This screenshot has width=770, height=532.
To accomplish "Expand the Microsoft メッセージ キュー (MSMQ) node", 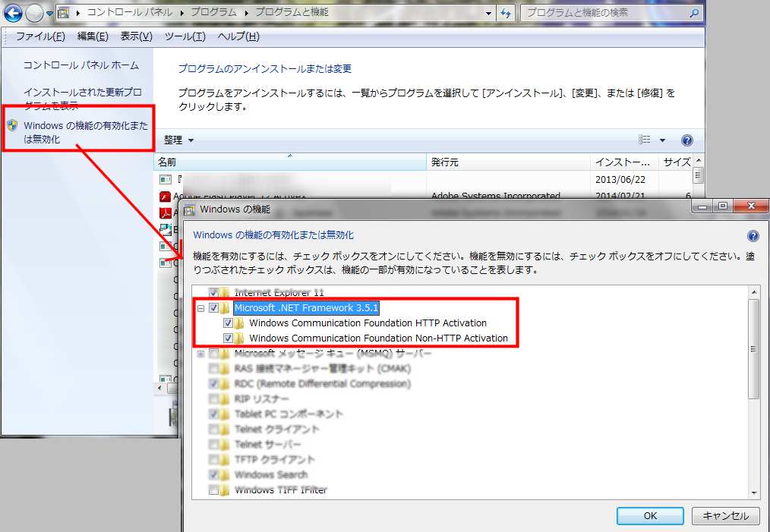I will click(x=201, y=354).
